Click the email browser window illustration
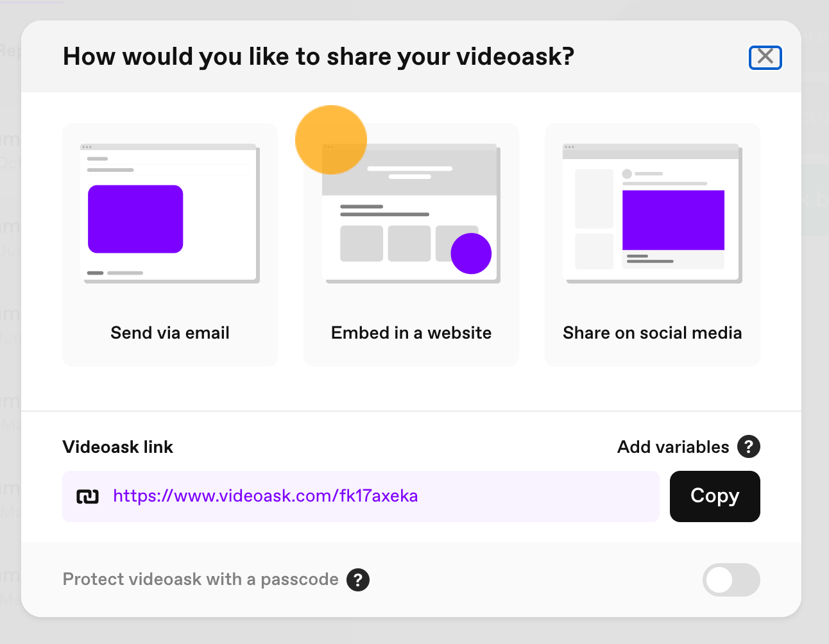 click(170, 214)
